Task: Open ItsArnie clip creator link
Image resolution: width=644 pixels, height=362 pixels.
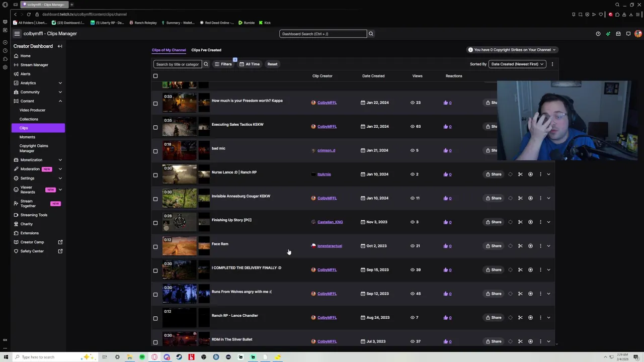Action: (x=324, y=174)
